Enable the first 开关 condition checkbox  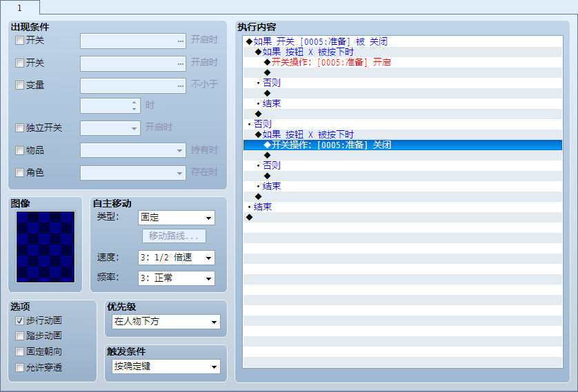(19, 40)
